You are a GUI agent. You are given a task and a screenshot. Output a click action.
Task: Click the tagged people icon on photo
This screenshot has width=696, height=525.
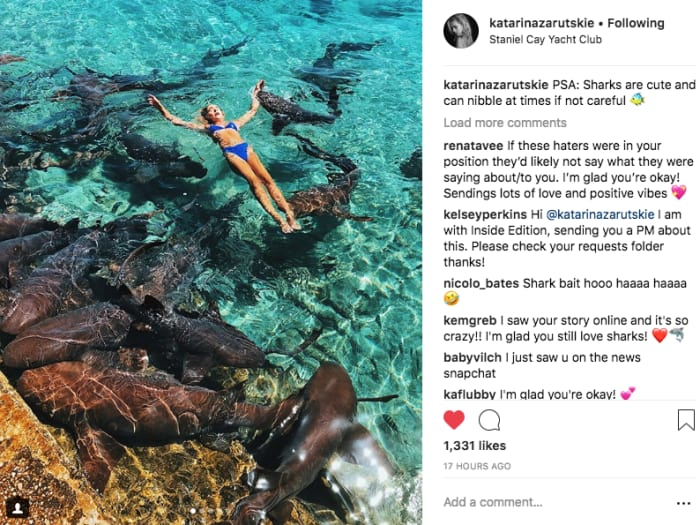pyautogui.click(x=18, y=508)
